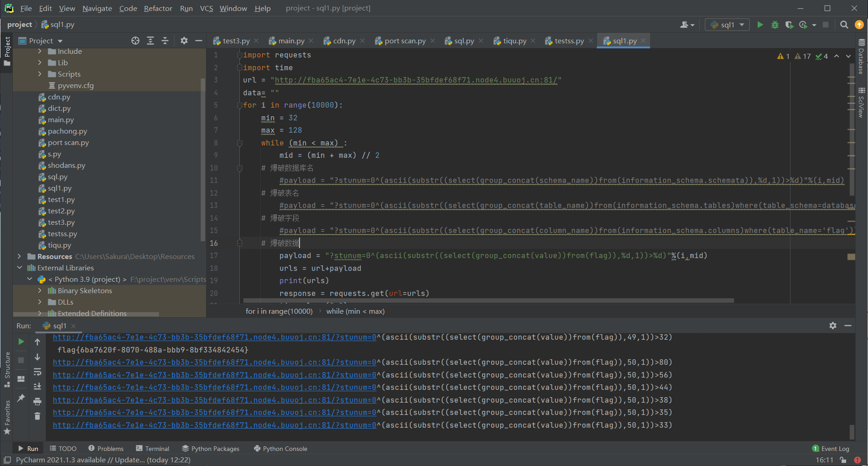Open Run panel settings gear
The image size is (868, 466).
[x=833, y=326]
